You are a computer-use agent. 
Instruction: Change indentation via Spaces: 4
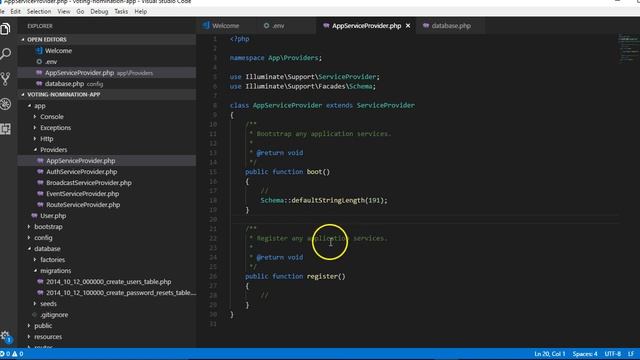pyautogui.click(x=584, y=354)
